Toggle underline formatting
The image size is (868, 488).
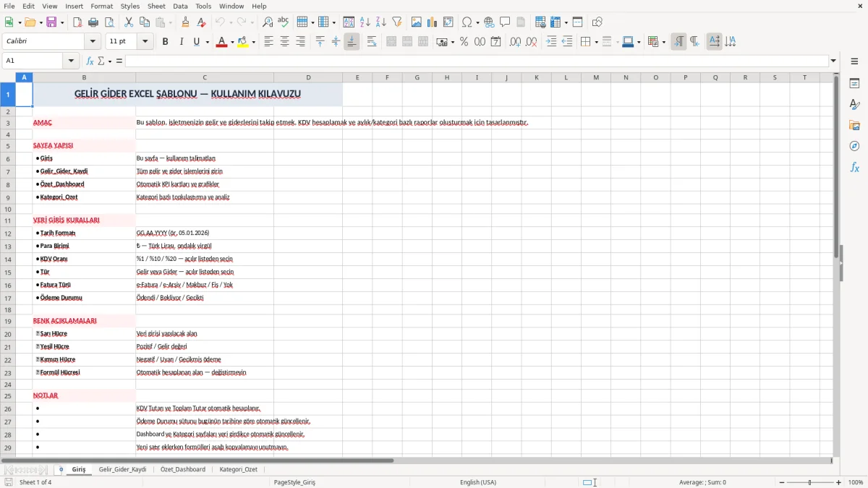coord(196,42)
